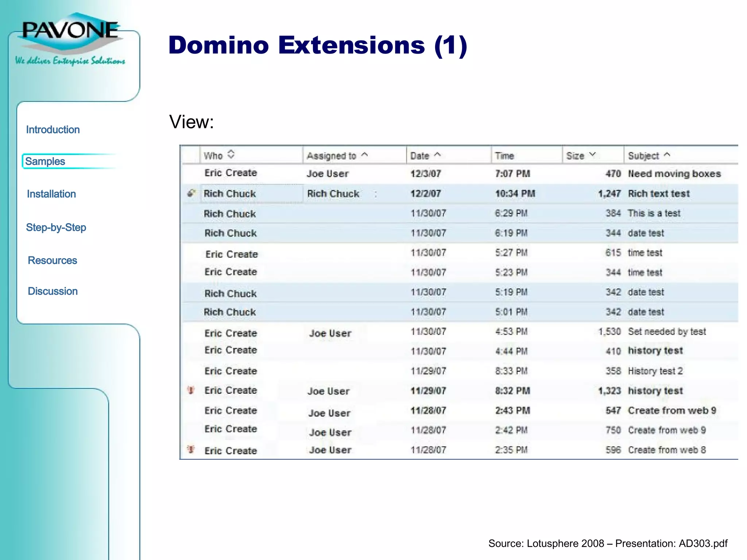Select the Samples navigation item
The width and height of the screenshot is (747, 560).
tap(45, 162)
